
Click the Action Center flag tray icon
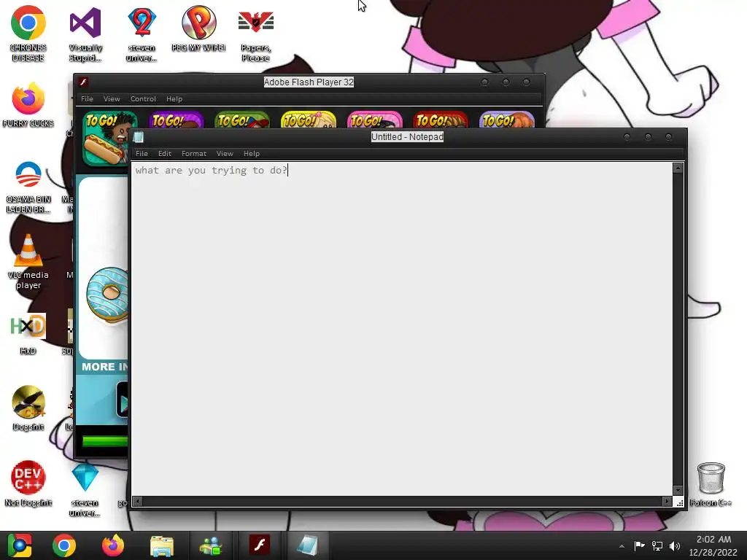639,545
